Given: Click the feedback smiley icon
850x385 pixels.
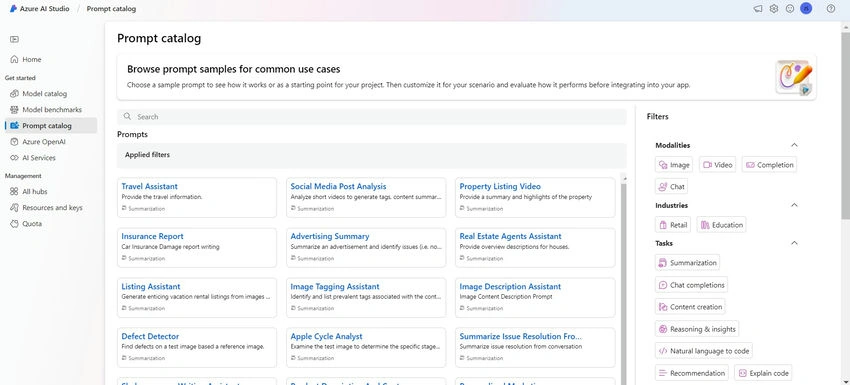Looking at the screenshot, I should click(x=790, y=9).
